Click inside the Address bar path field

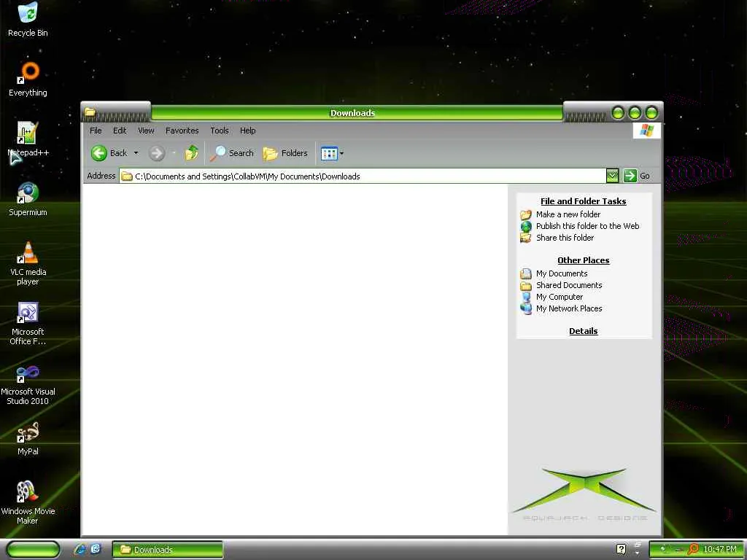pyautogui.click(x=362, y=176)
